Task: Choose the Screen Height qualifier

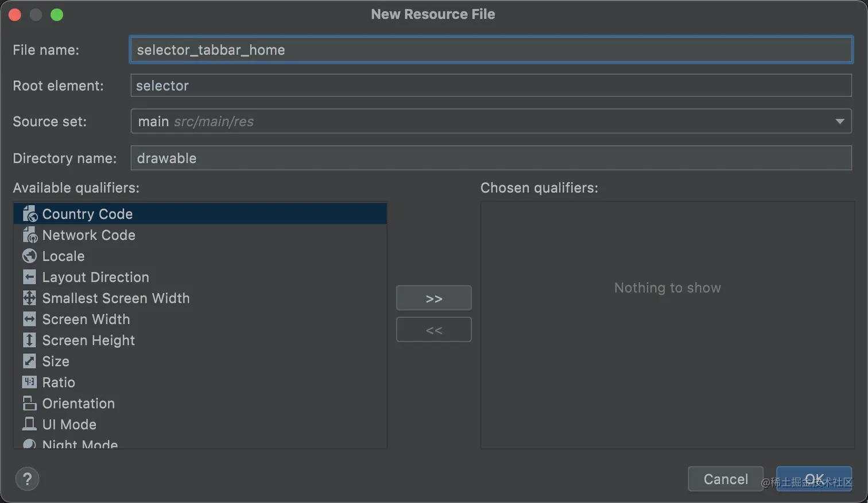Action: pyautogui.click(x=200, y=340)
